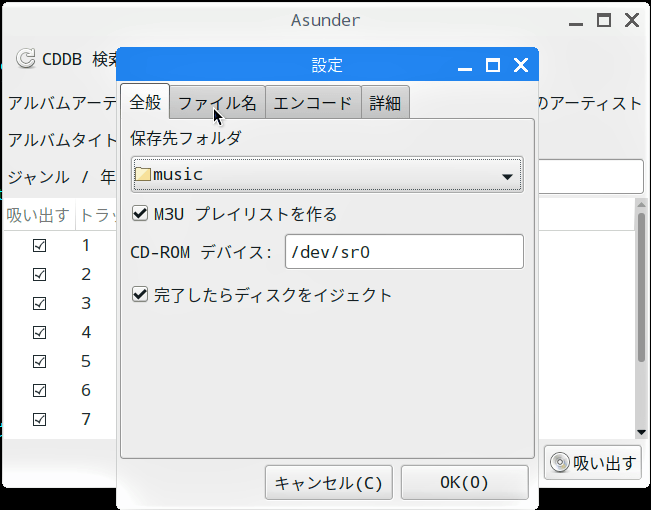Screen dimensions: 651x510
Task: Click the CDDB lookup refresh icon
Action: tap(26, 59)
